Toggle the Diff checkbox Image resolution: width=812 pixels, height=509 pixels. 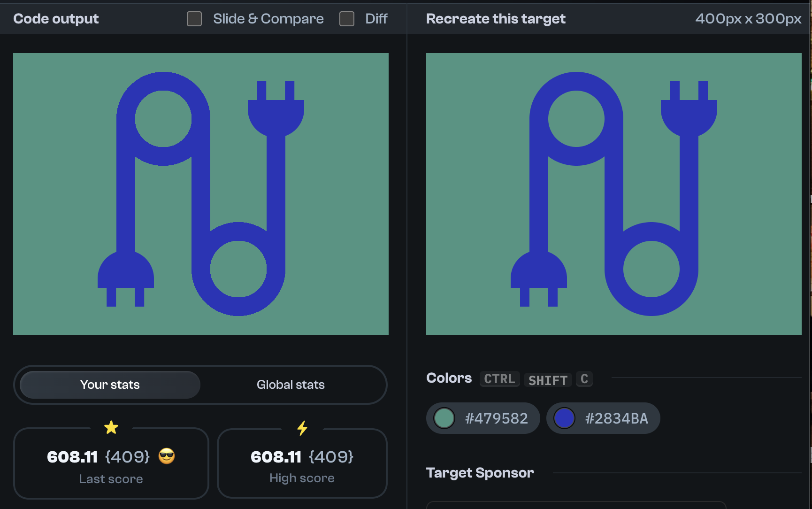click(347, 19)
